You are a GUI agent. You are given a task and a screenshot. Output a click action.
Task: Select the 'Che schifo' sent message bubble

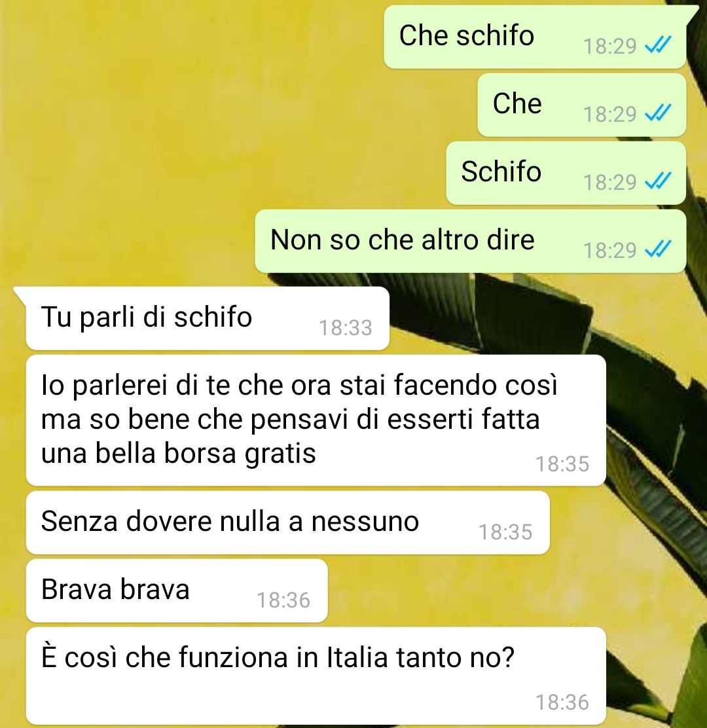click(x=535, y=37)
